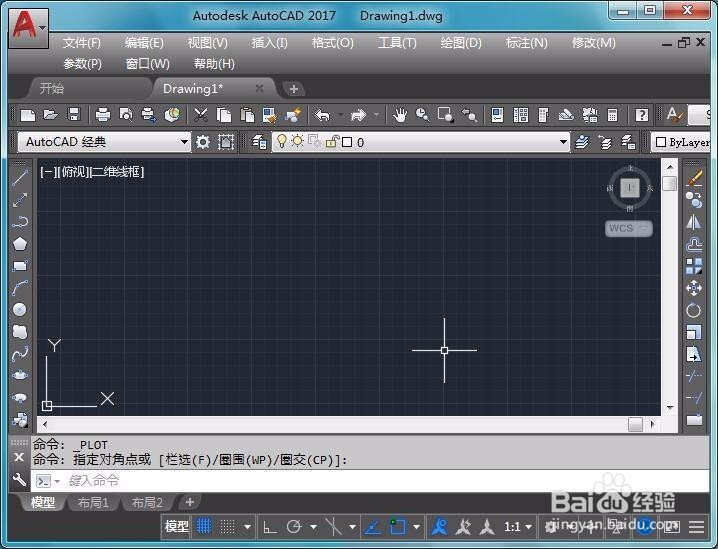Select the Pan hand tool
This screenshot has height=549, width=718.
(x=400, y=114)
